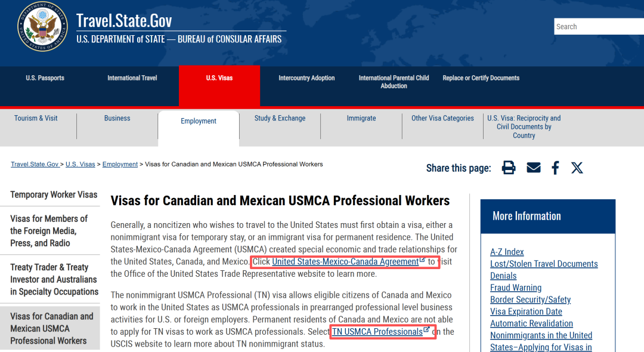
Task: Switch to the Tourism & Visit tab
Action: [x=36, y=118]
